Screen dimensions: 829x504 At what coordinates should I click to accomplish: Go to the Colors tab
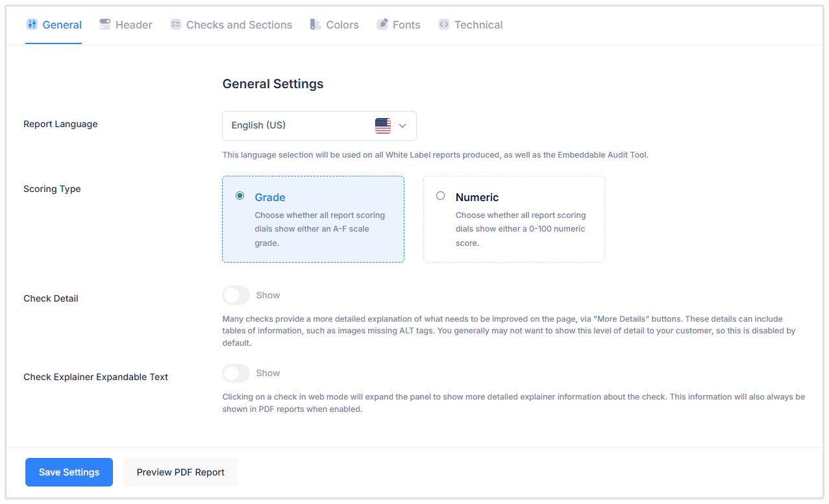tap(342, 25)
